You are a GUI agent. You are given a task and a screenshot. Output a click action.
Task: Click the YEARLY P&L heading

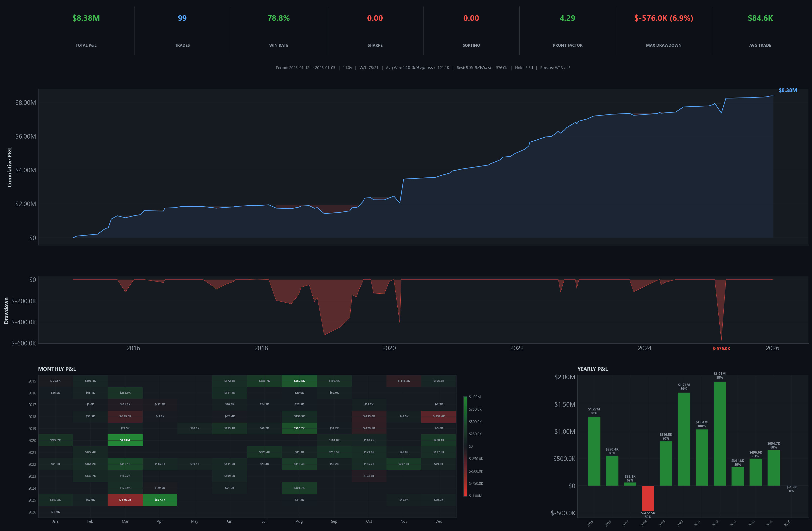(593, 369)
